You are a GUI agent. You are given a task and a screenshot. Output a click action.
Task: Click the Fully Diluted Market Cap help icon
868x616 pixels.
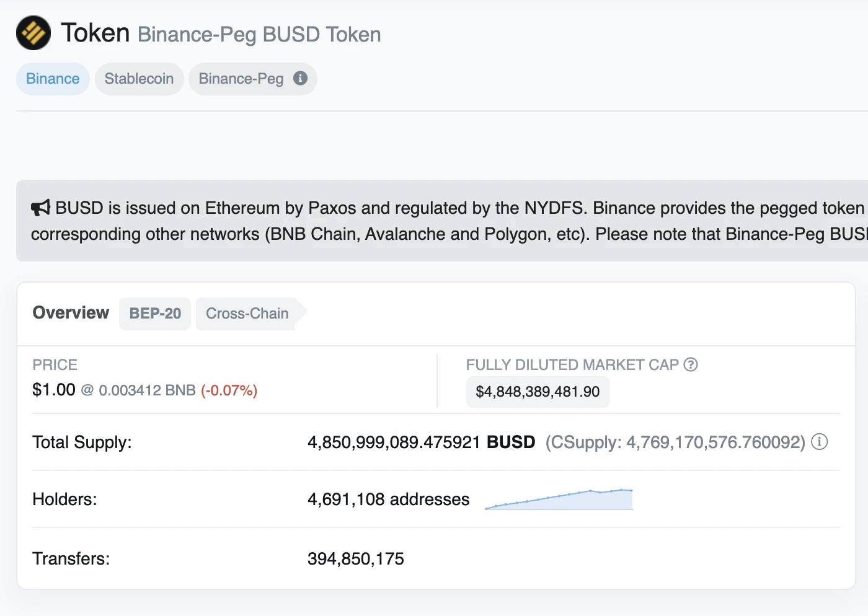point(691,364)
